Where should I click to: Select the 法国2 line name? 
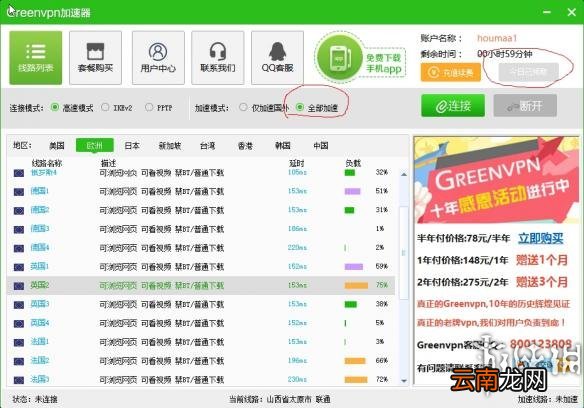tap(39, 360)
